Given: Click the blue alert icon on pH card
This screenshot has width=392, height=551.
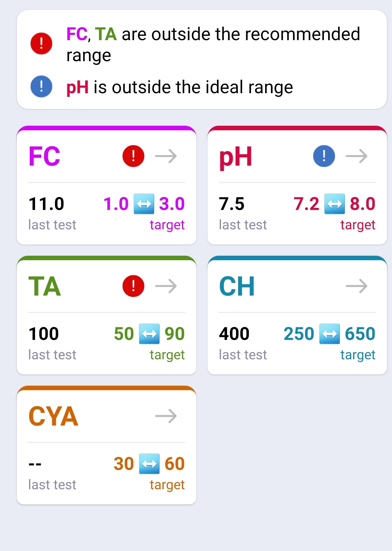Looking at the screenshot, I should [x=324, y=156].
